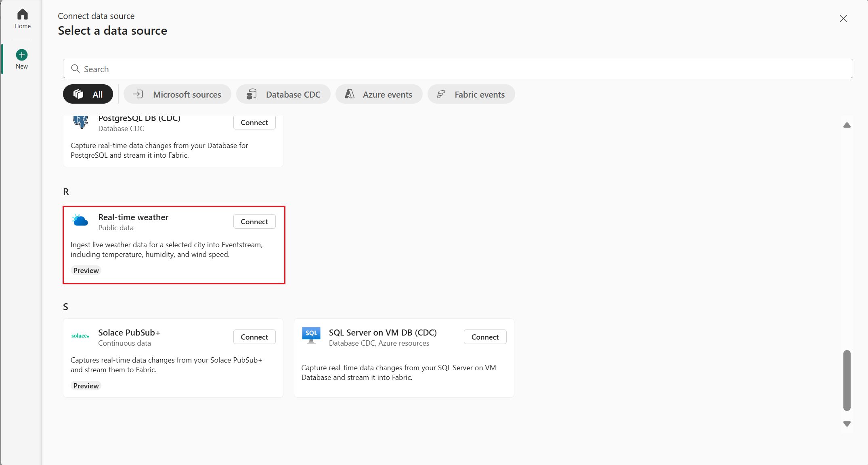Connect PostgreSQL DB (CDC) source
The height and width of the screenshot is (465, 868).
(254, 123)
